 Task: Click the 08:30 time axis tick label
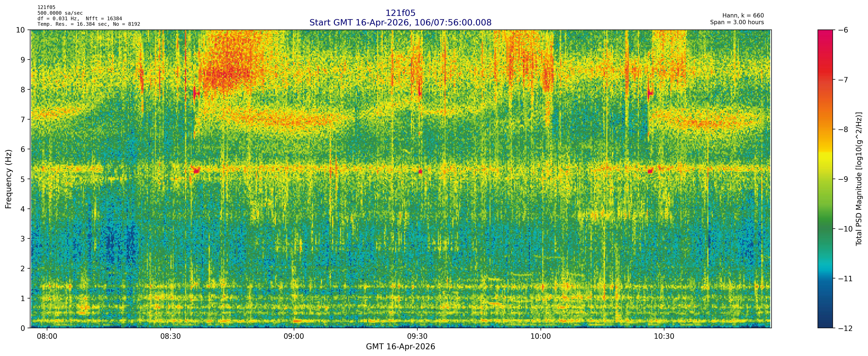pos(170,336)
